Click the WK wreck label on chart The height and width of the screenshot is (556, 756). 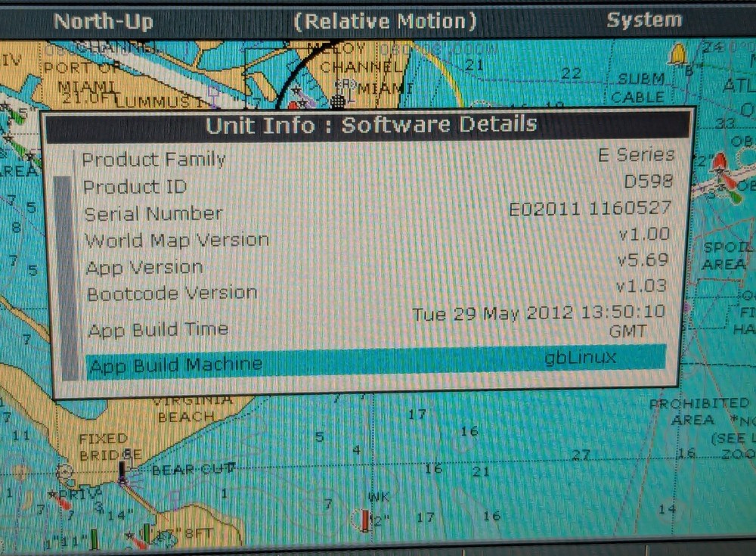379,497
